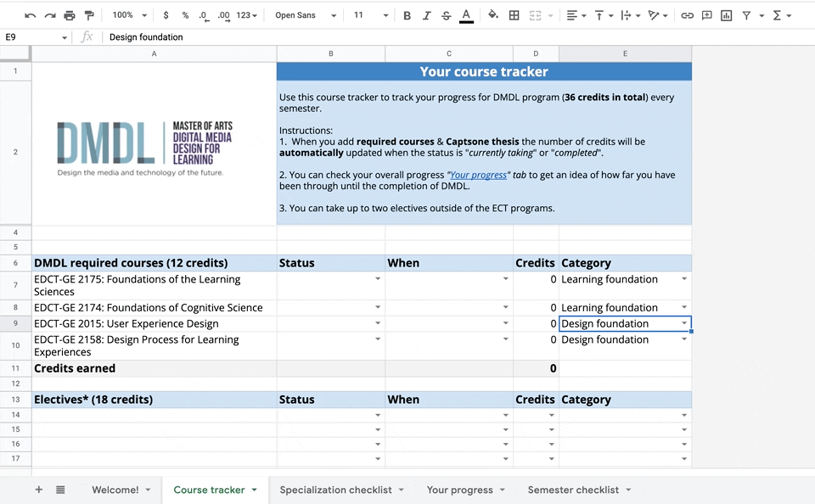Insert a chart

click(x=726, y=15)
